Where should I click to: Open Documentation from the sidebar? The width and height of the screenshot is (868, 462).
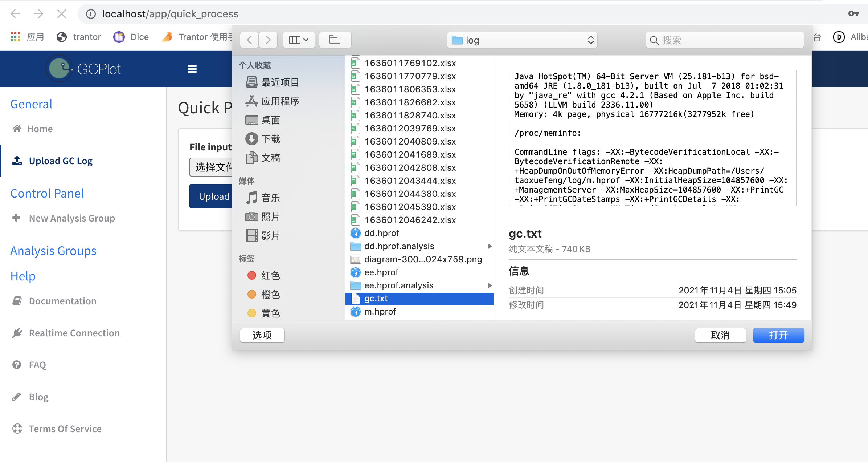(x=62, y=301)
